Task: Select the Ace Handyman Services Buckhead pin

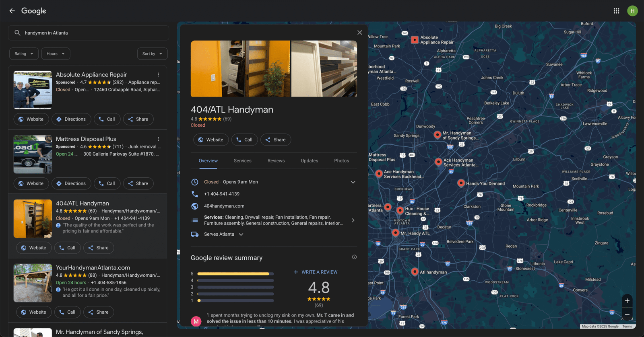Action: [x=379, y=173]
